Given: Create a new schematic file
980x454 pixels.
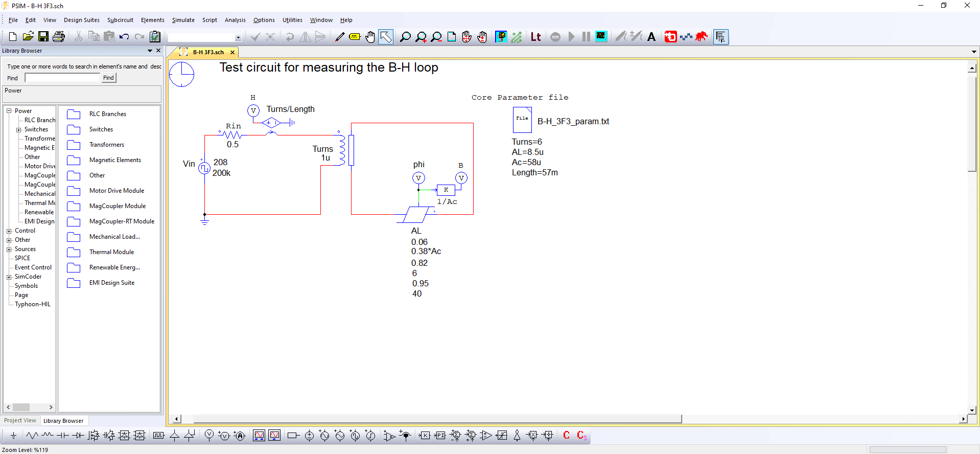Looking at the screenshot, I should coord(13,37).
